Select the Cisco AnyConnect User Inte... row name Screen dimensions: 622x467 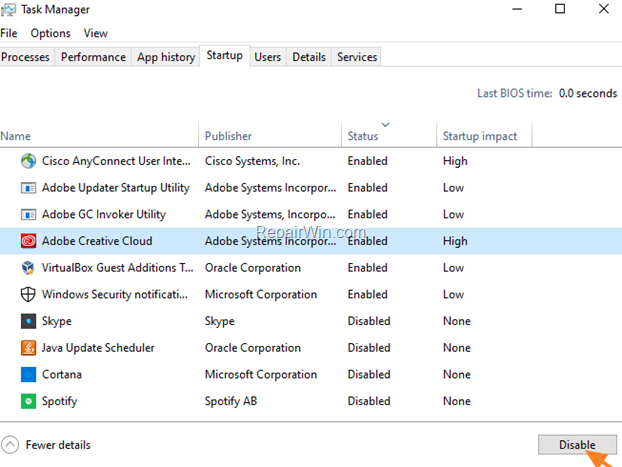click(116, 161)
